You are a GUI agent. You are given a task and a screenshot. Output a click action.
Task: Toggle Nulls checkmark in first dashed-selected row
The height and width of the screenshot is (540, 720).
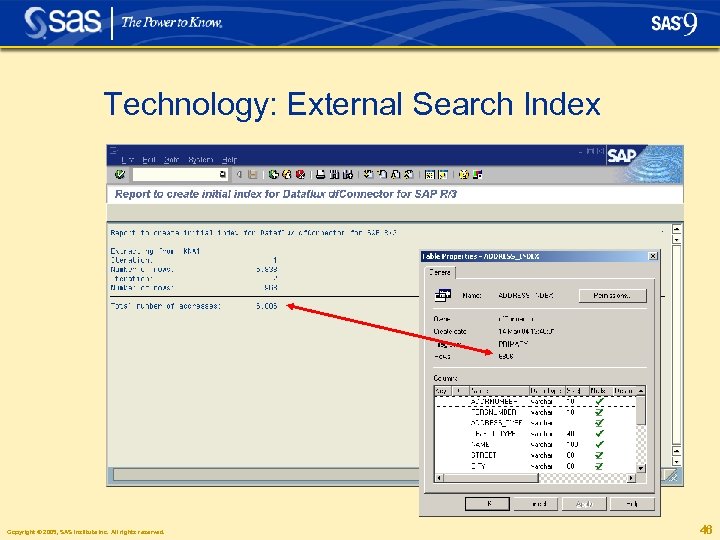[x=599, y=401]
